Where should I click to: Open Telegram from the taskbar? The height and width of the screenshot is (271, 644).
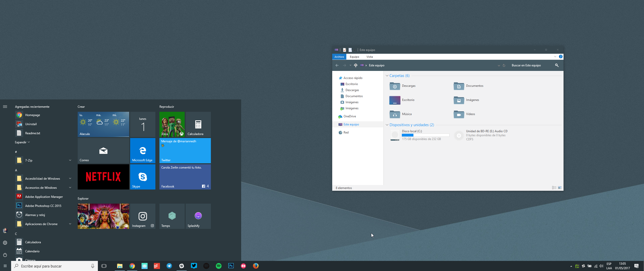(x=169, y=266)
